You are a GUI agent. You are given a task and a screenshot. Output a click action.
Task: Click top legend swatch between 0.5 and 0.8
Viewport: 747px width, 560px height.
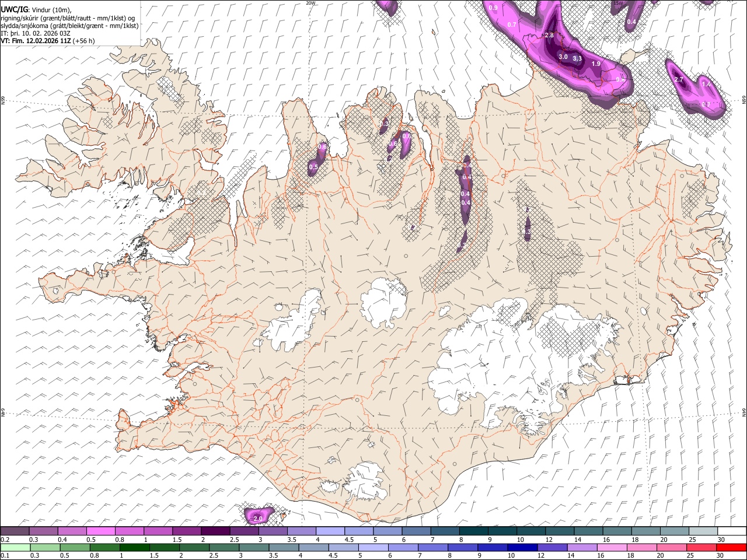coord(100,531)
